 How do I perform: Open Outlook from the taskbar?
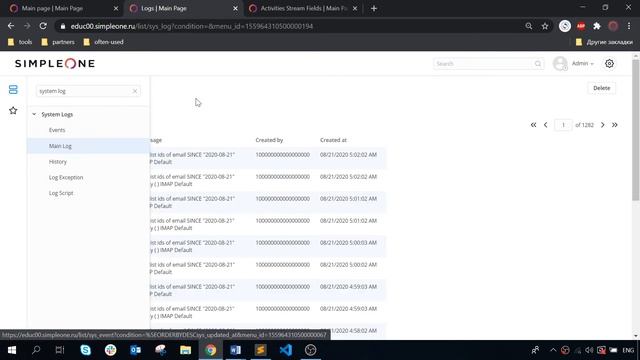coord(136,350)
